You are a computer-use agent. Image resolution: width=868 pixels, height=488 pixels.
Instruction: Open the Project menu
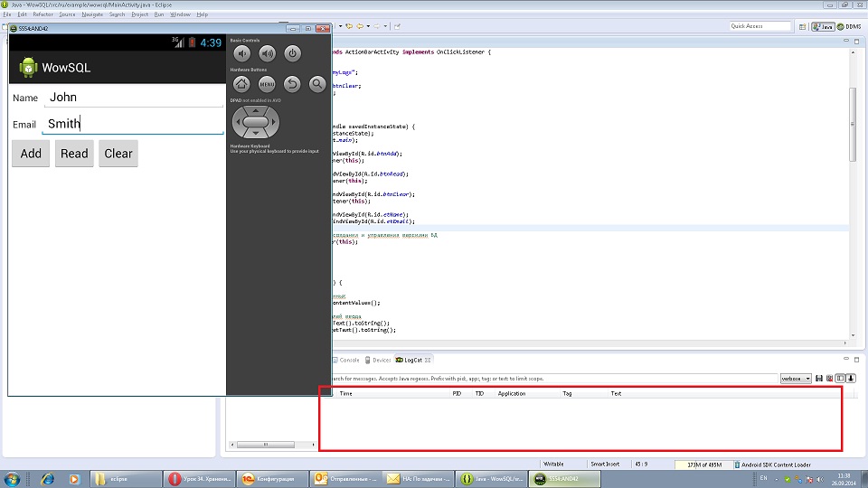(139, 14)
